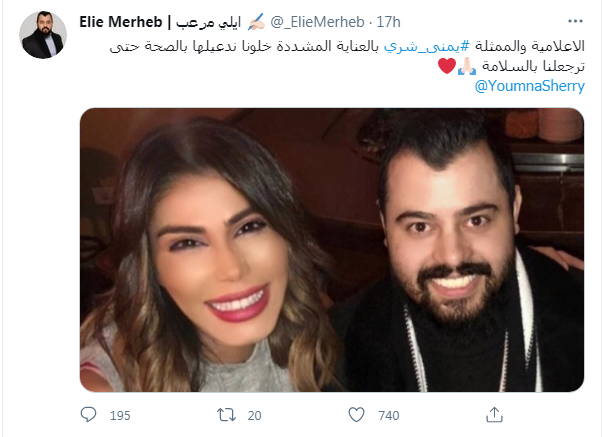
Task: Click the 20 retweets count
Action: pyautogui.click(x=254, y=415)
